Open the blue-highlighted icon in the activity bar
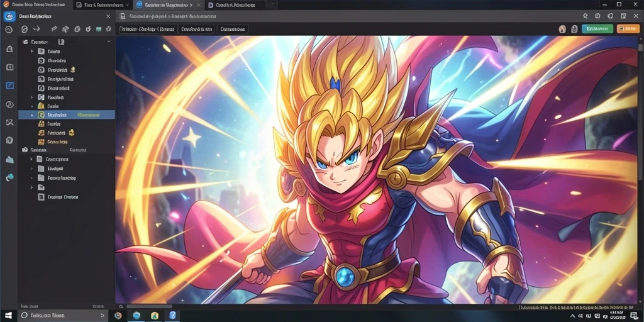Screen dimensions: 644x322 point(10,86)
